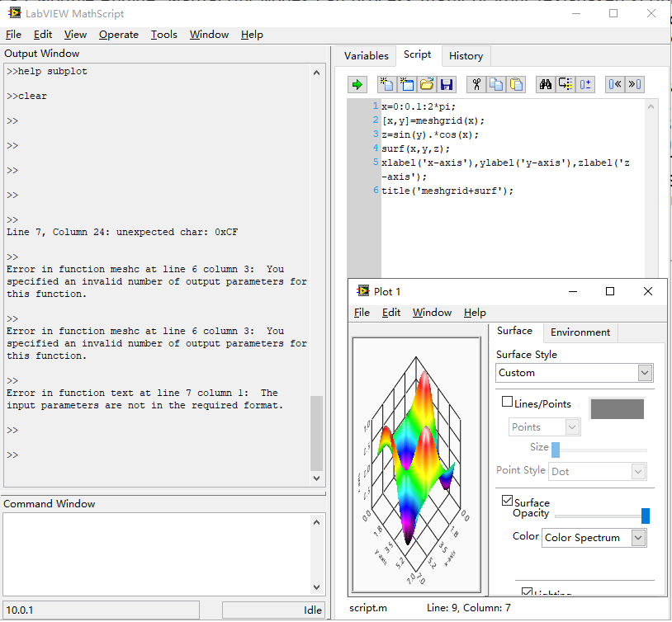
Task: Open new script editor window icon
Action: pyautogui.click(x=406, y=84)
